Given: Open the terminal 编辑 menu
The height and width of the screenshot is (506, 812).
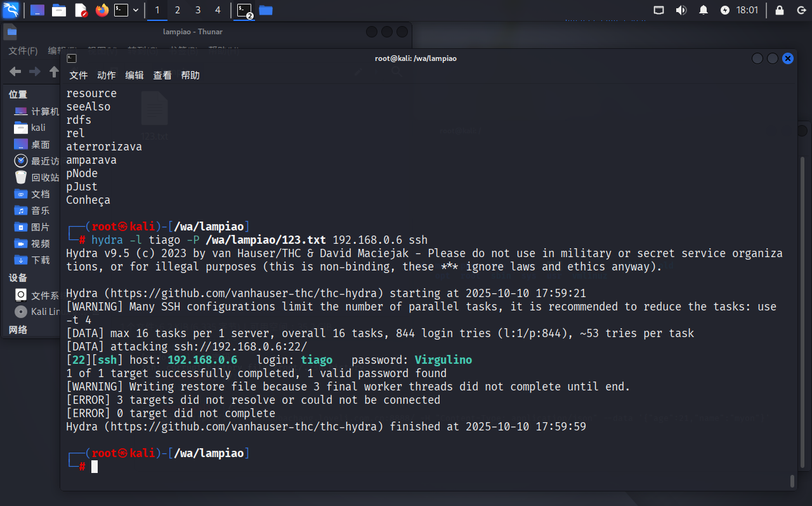Looking at the screenshot, I should click(134, 75).
